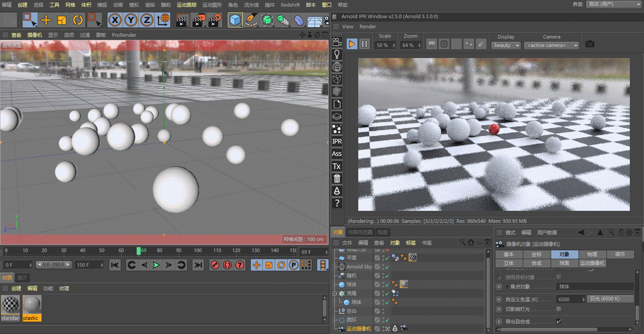The height and width of the screenshot is (334, 644).
Task: Collapse the 克隆 object tree node
Action: 335,293
